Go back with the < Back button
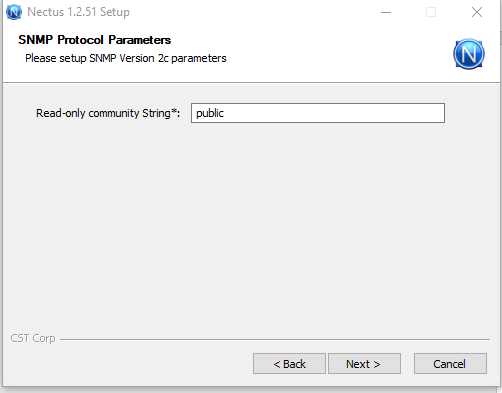Image resolution: width=502 pixels, height=393 pixels. point(289,364)
